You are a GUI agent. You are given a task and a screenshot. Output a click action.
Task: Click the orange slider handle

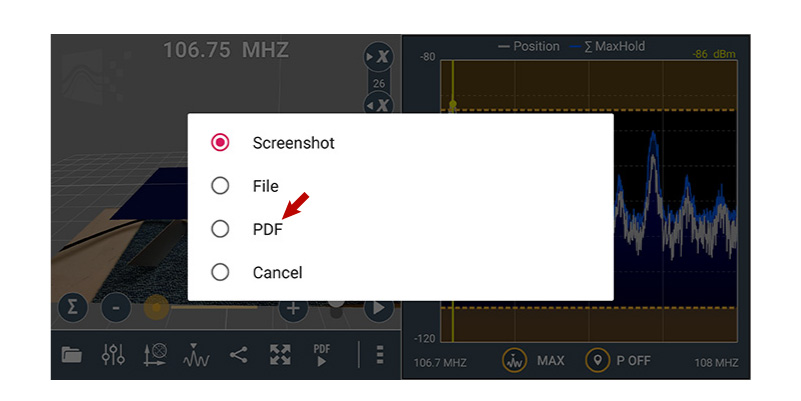point(156,308)
